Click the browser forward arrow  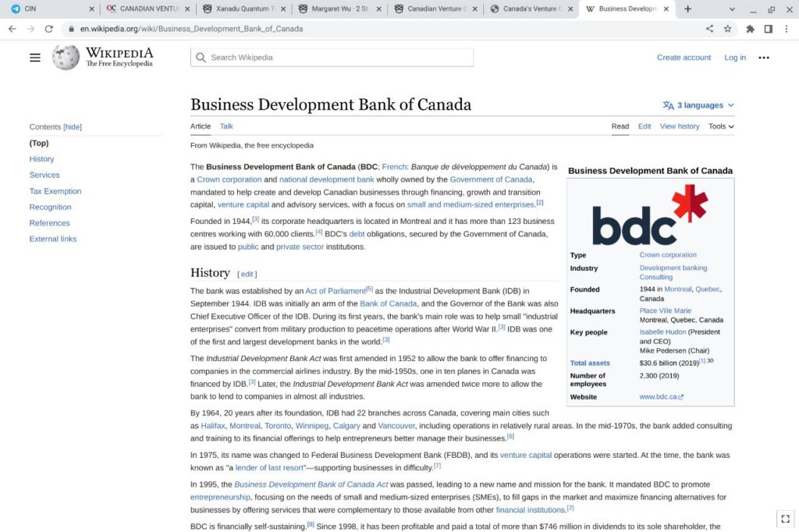point(30,29)
